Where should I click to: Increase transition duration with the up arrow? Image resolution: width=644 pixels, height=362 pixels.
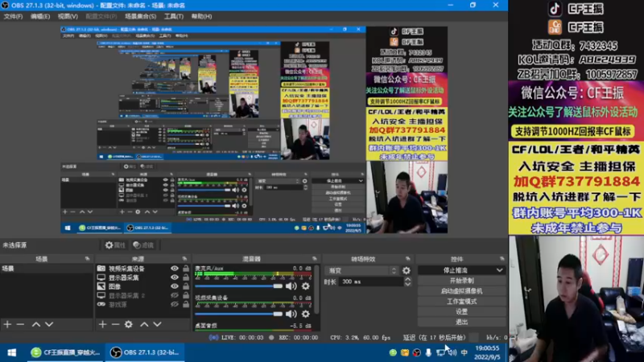tap(407, 279)
